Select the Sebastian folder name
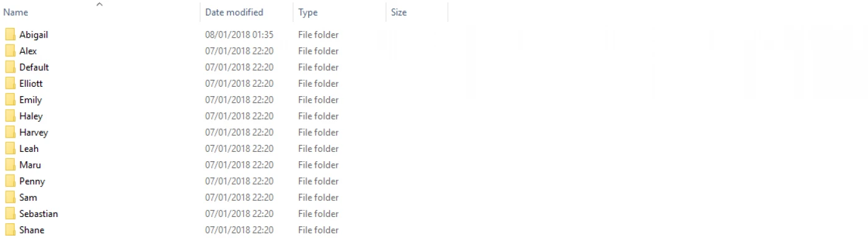This screenshot has height=248, width=868. point(38,213)
